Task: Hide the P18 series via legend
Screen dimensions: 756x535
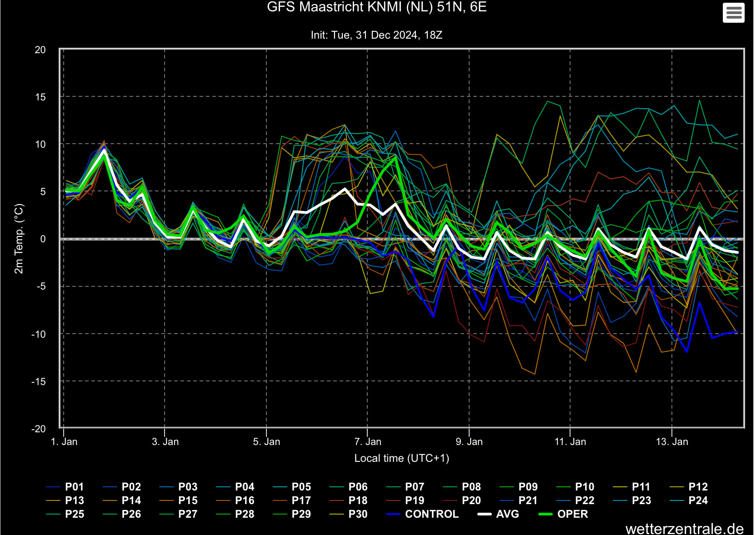Action: pyautogui.click(x=348, y=500)
